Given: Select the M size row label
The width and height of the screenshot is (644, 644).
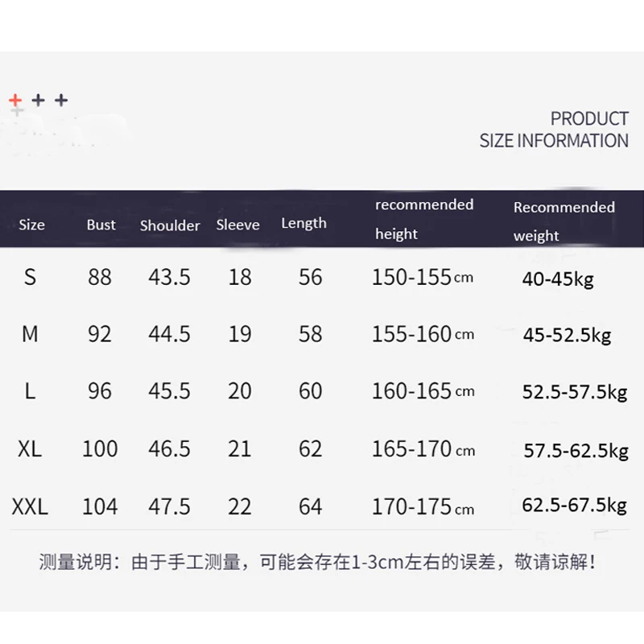Looking at the screenshot, I should click(x=31, y=333).
